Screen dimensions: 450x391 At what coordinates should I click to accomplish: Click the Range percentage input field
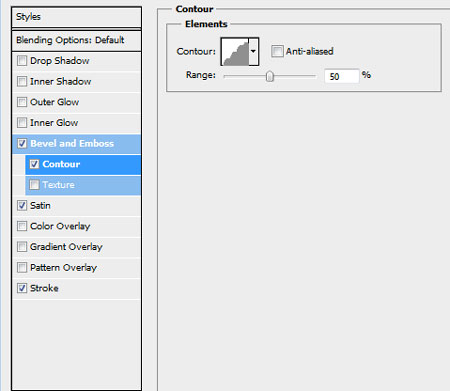(x=342, y=76)
